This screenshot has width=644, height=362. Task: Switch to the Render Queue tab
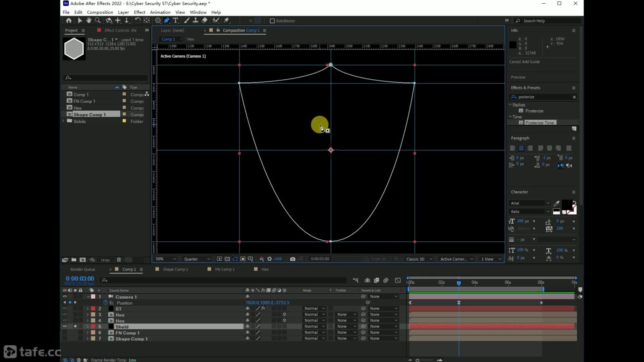pos(83,269)
